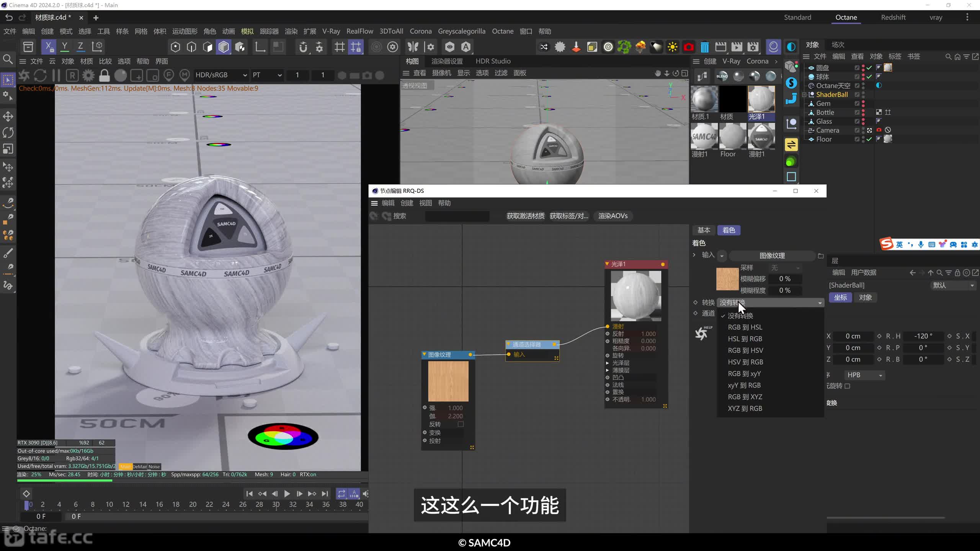Click the green sphere icon in side strip
The image size is (980, 551).
pyautogui.click(x=791, y=161)
